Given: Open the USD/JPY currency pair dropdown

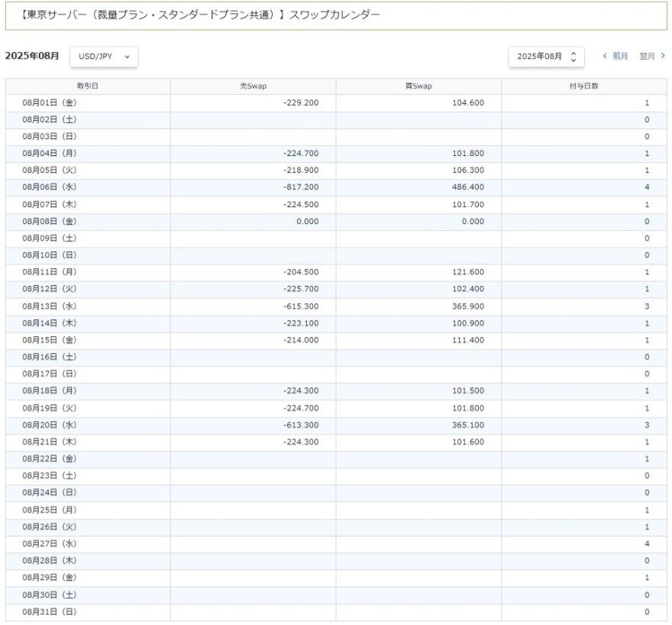Looking at the screenshot, I should pyautogui.click(x=104, y=57).
